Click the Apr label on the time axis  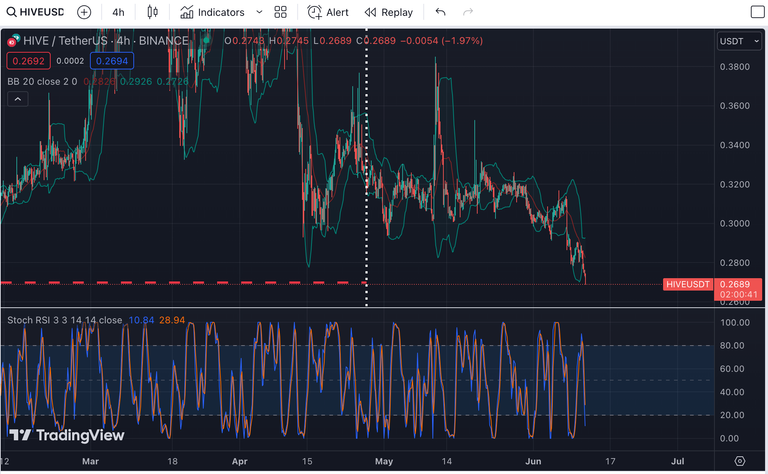[240, 461]
